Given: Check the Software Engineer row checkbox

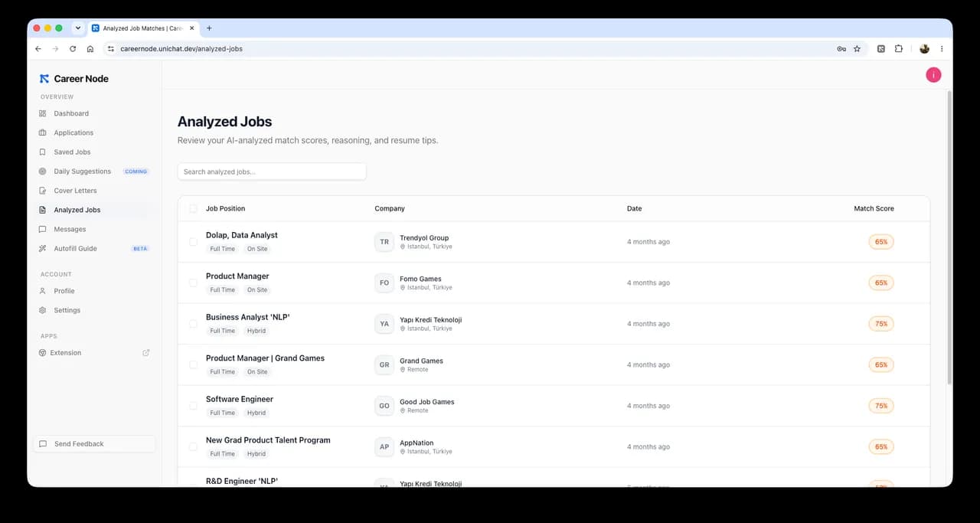Looking at the screenshot, I should click(x=193, y=406).
